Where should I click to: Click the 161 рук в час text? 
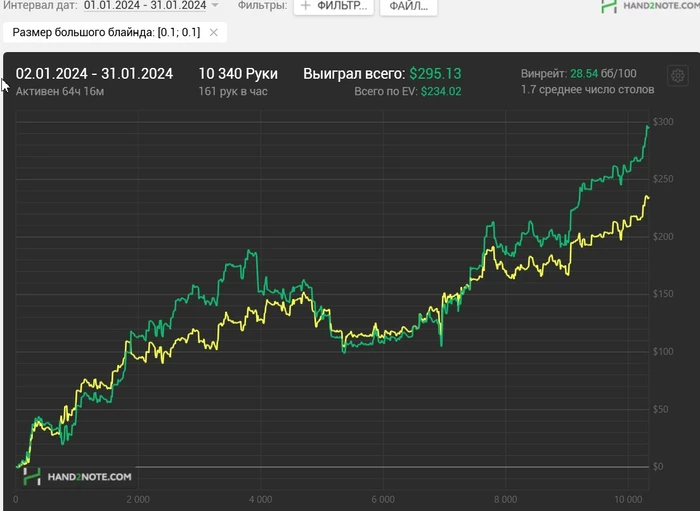[233, 91]
